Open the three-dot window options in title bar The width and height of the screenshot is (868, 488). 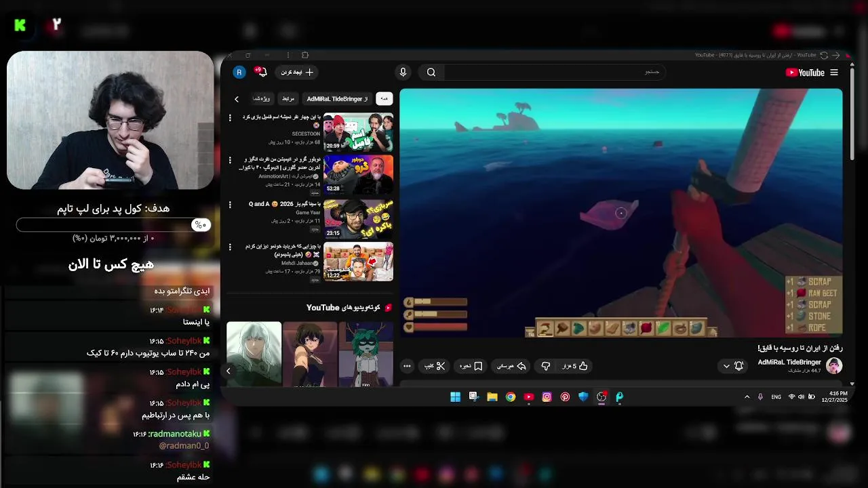[288, 55]
